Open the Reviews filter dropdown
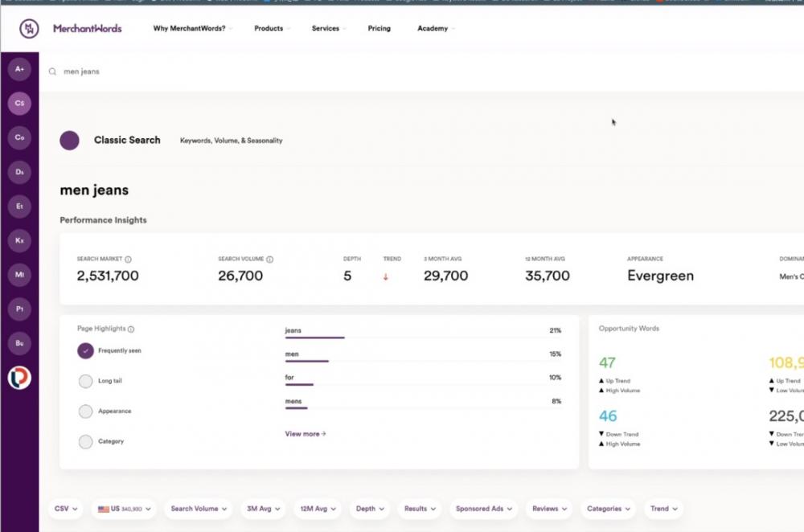This screenshot has width=804, height=532. pyautogui.click(x=549, y=509)
